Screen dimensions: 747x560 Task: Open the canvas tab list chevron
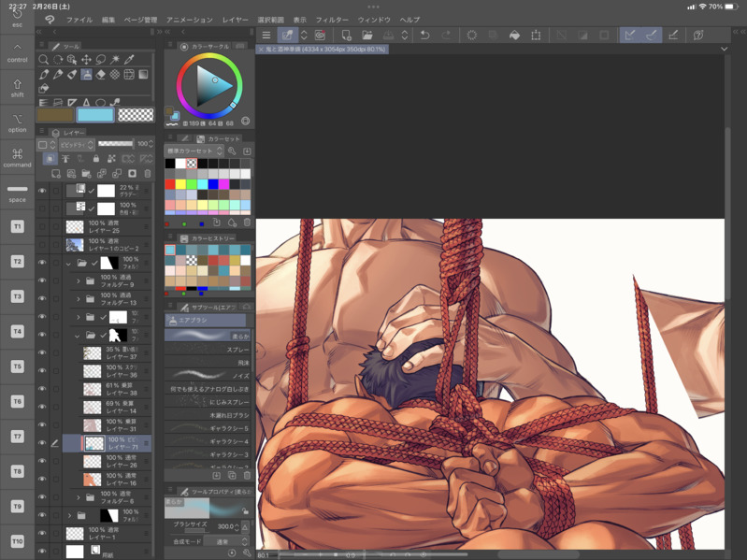tap(725, 49)
